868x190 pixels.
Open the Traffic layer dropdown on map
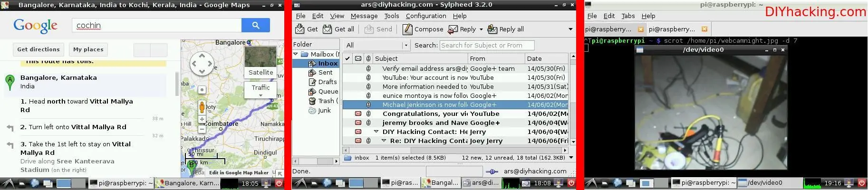pyautogui.click(x=260, y=89)
